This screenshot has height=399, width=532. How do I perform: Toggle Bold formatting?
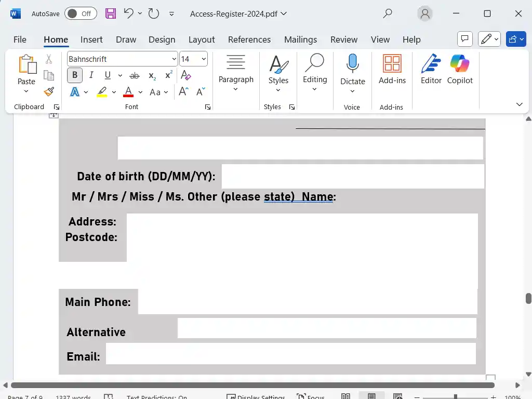[75, 75]
